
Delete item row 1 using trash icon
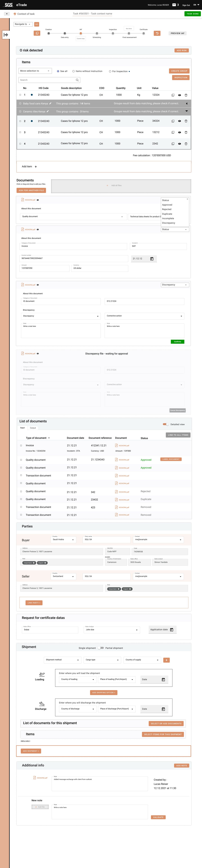tap(186, 95)
